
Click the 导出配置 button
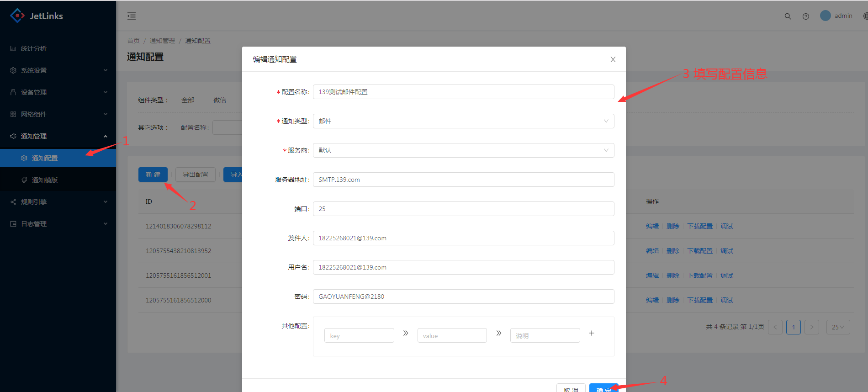pos(195,175)
